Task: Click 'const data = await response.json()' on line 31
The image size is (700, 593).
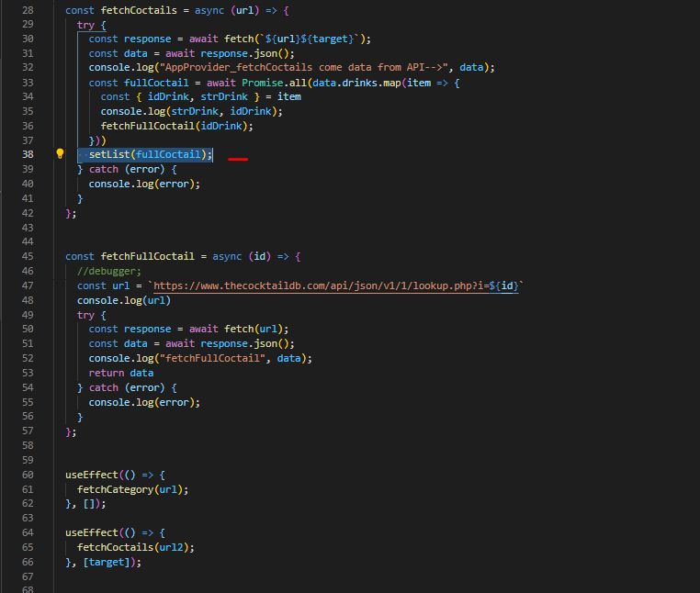Action: click(191, 53)
